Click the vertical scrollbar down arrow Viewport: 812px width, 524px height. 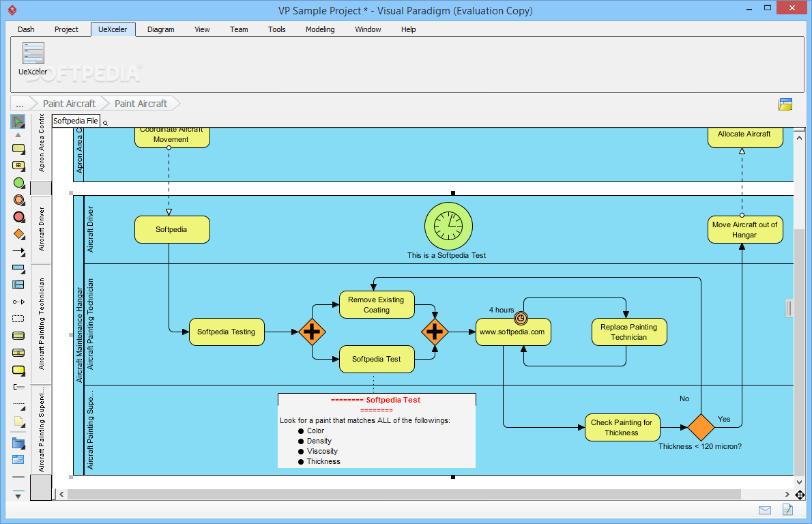[799, 482]
